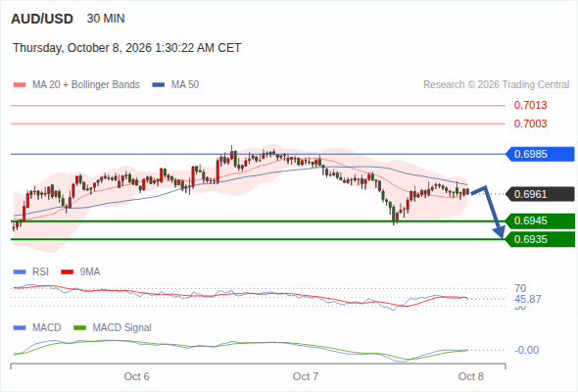This screenshot has width=578, height=392.
Task: Click the RSI legend label
Action: pos(40,271)
